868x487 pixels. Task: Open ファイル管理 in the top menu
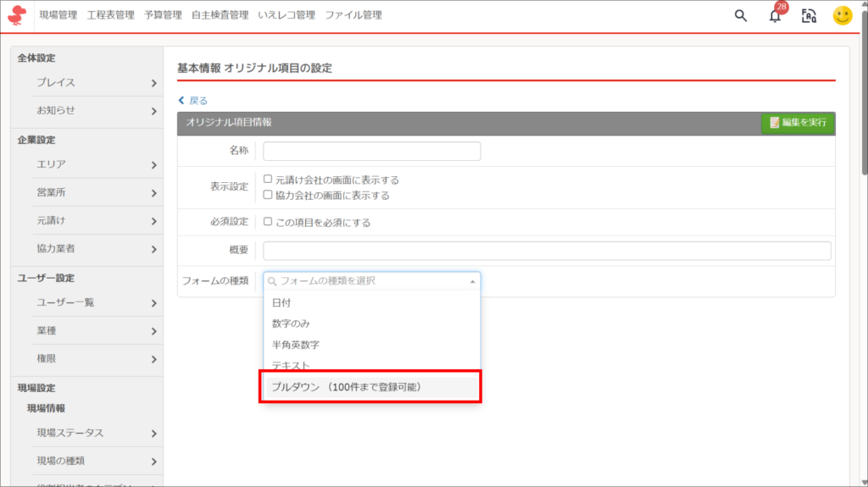click(353, 15)
